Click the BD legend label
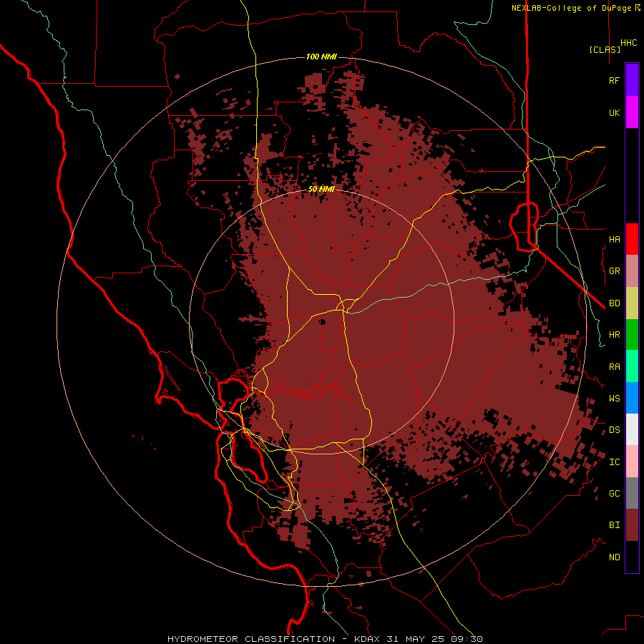 tap(615, 303)
